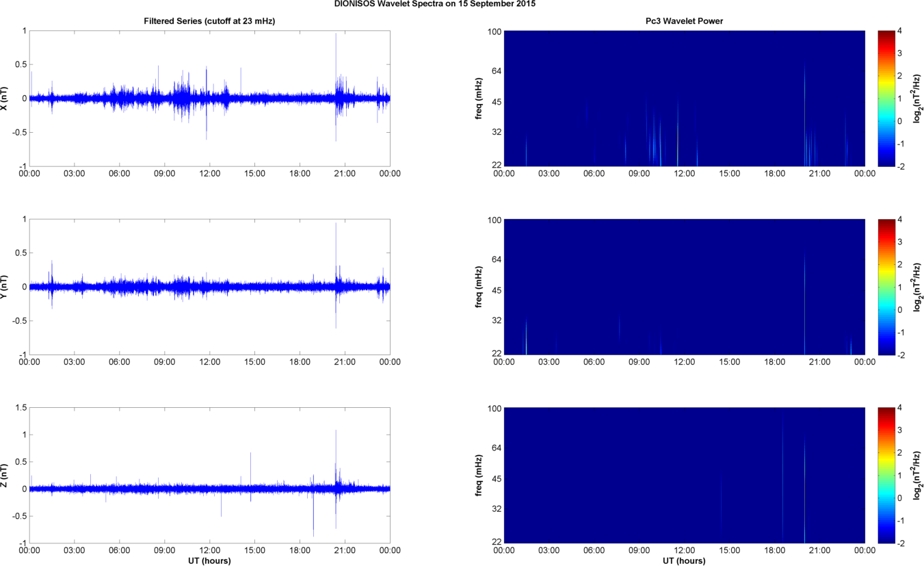The height and width of the screenshot is (566, 924).
Task: Click the negative spike near 19:00 in the Z series
Action: tap(313, 505)
